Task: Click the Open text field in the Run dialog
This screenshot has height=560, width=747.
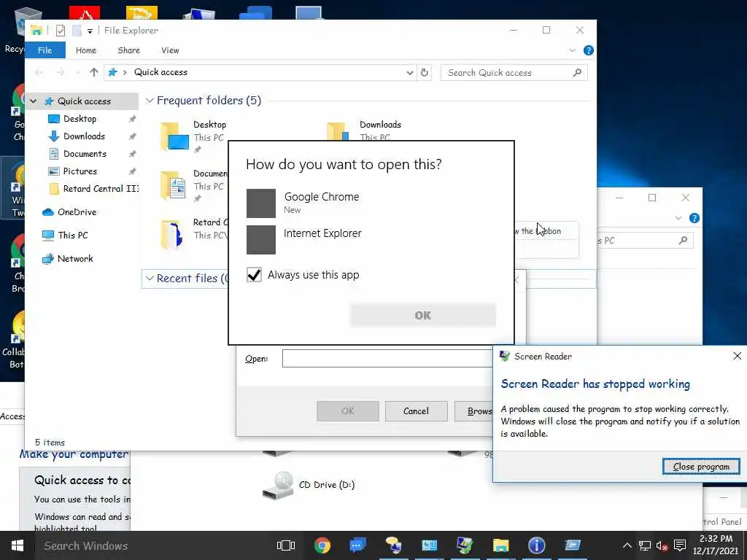Action: pyautogui.click(x=387, y=359)
